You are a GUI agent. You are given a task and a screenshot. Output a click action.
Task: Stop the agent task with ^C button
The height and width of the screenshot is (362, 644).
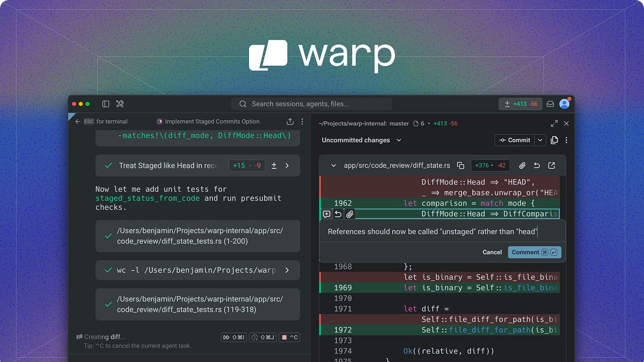[x=290, y=337]
